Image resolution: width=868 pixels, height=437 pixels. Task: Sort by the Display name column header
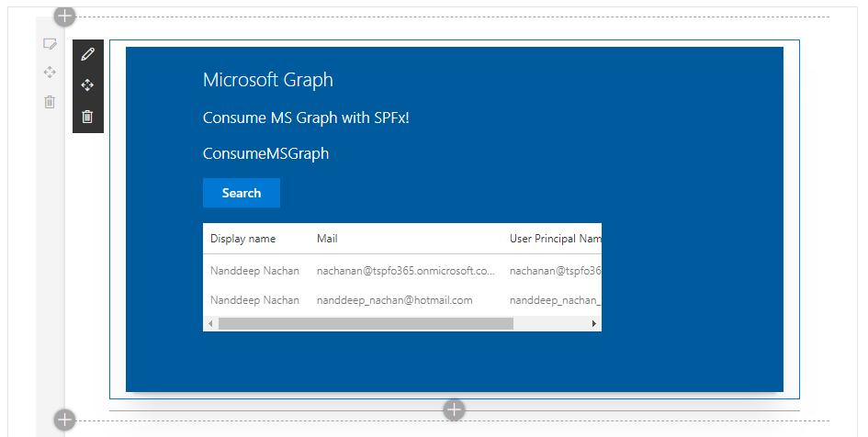[242, 239]
